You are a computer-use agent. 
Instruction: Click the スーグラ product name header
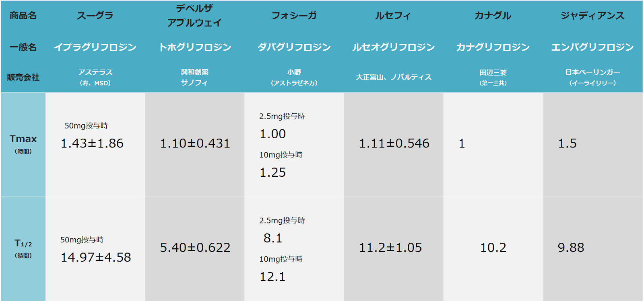(x=95, y=16)
